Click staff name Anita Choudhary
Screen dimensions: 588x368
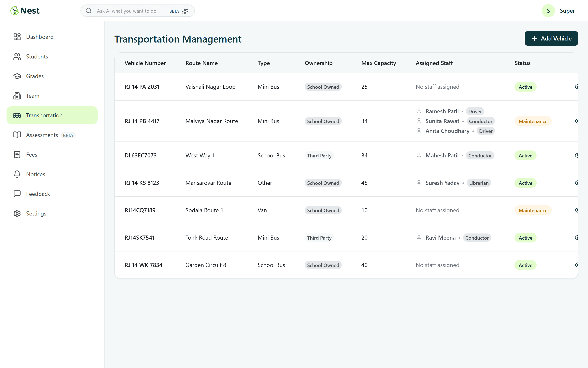coord(447,131)
